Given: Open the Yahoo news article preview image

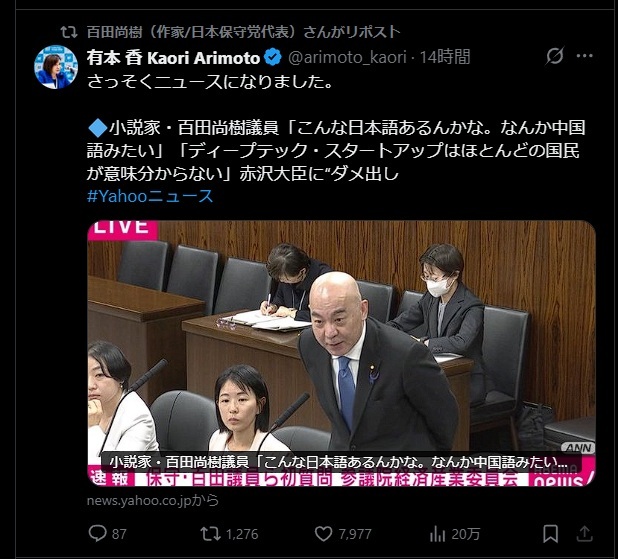Looking at the screenshot, I should click(341, 353).
